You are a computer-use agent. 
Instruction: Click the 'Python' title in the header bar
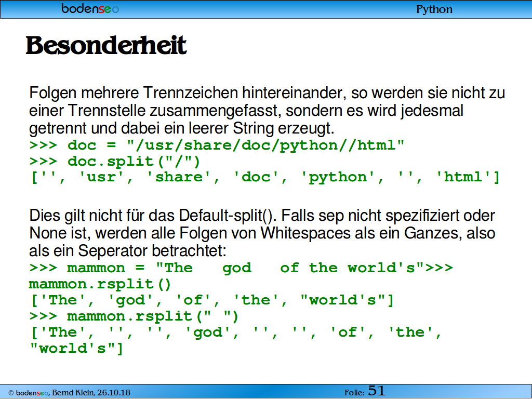(x=434, y=9)
